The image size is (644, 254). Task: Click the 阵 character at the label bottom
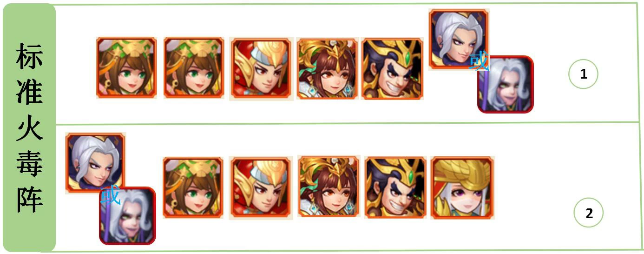click(30, 199)
